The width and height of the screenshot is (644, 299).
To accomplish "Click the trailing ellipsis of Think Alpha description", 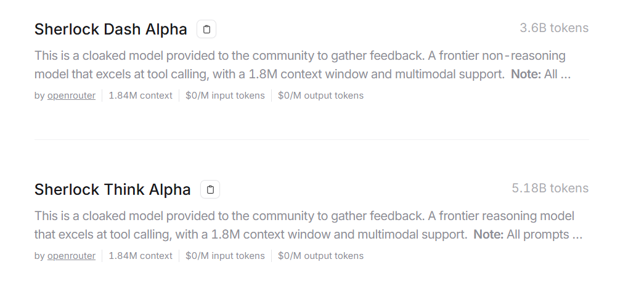I will tap(577, 236).
